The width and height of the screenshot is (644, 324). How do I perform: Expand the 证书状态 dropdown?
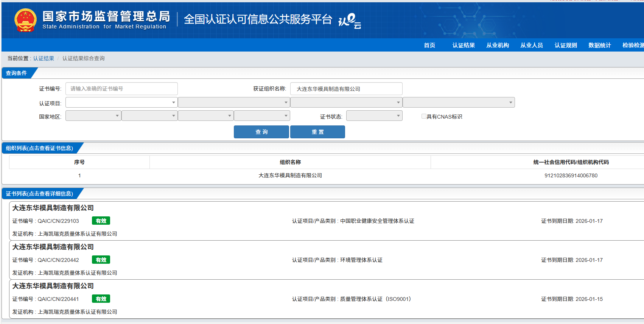pyautogui.click(x=374, y=116)
